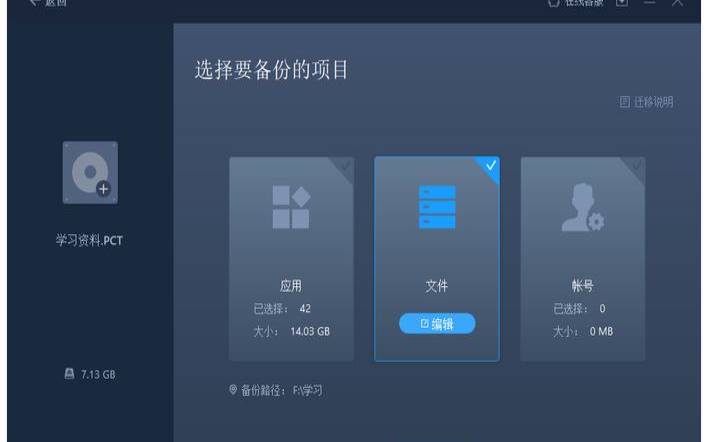Click the 备份路径 F:\学习 path text

(x=282, y=390)
